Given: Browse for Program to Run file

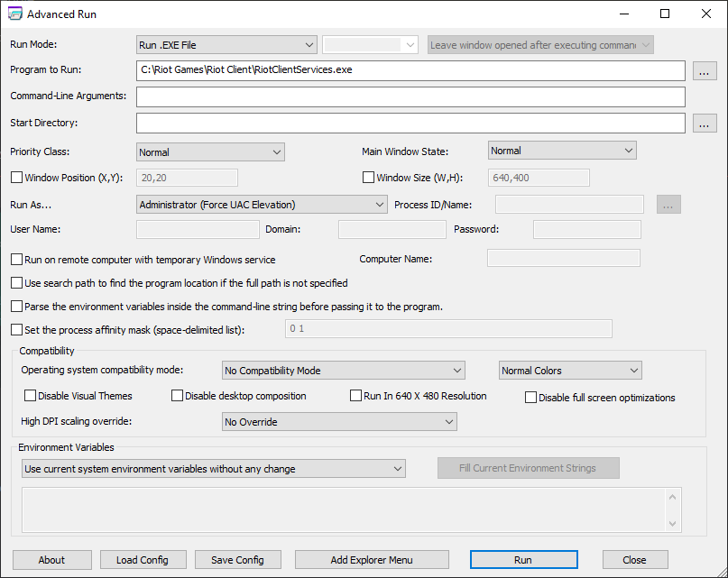Looking at the screenshot, I should click(x=705, y=70).
